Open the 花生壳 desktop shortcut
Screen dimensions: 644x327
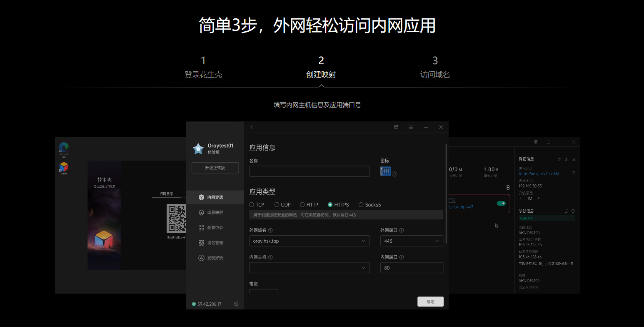tap(64, 168)
